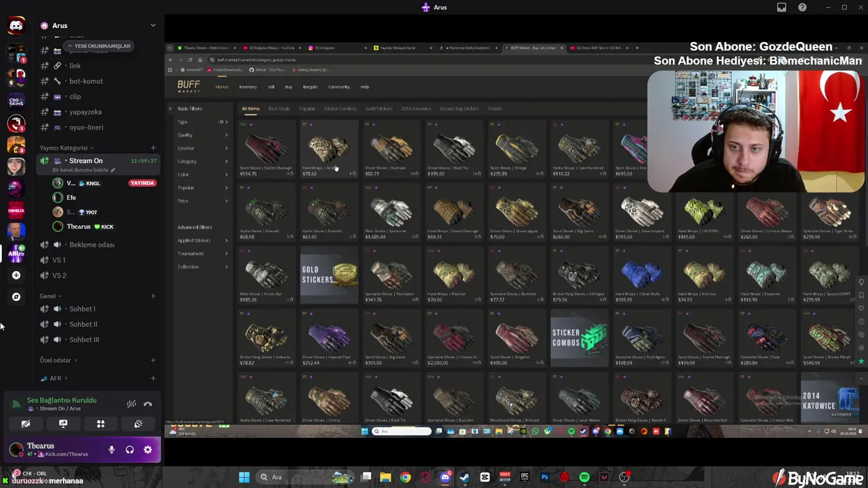Open the Sticker Combos promo tile
The width and height of the screenshot is (868, 488).
579,338
